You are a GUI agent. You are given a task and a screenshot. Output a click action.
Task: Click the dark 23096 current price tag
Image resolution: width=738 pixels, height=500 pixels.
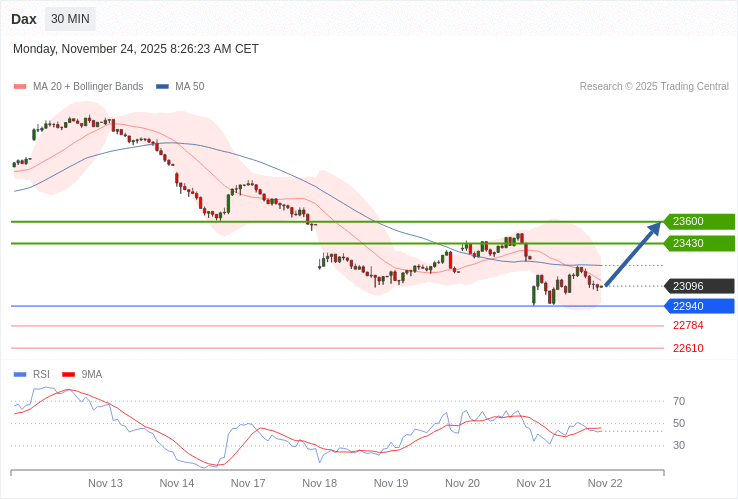[x=700, y=286]
